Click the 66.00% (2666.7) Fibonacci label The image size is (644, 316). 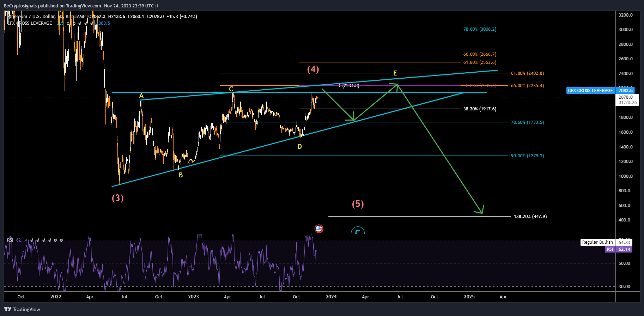pos(480,54)
